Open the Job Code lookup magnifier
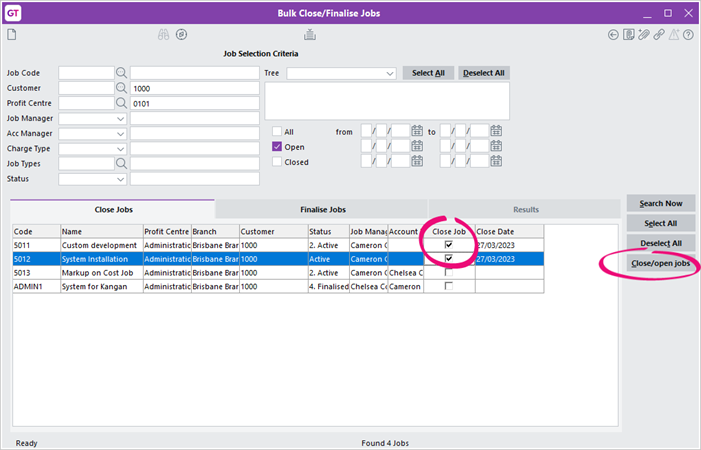 122,73
